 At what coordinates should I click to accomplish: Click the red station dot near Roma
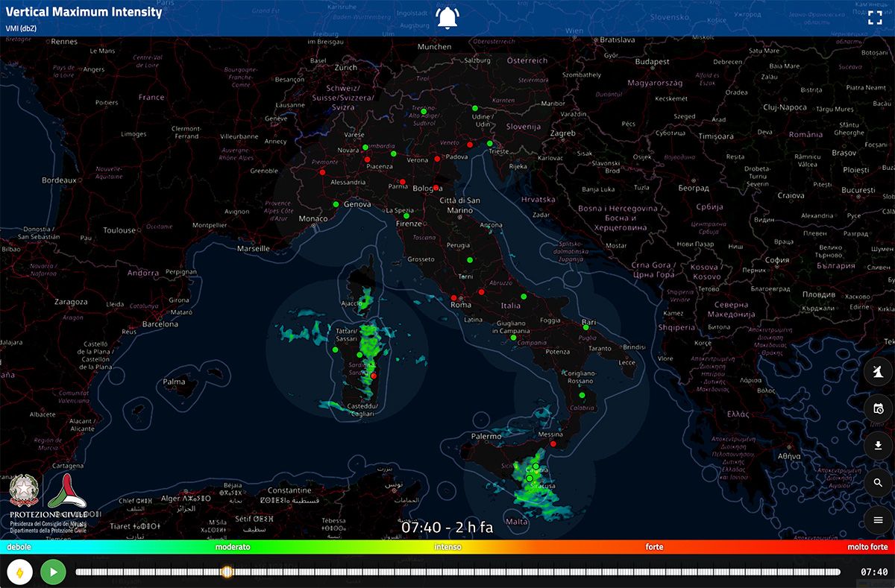[453, 298]
